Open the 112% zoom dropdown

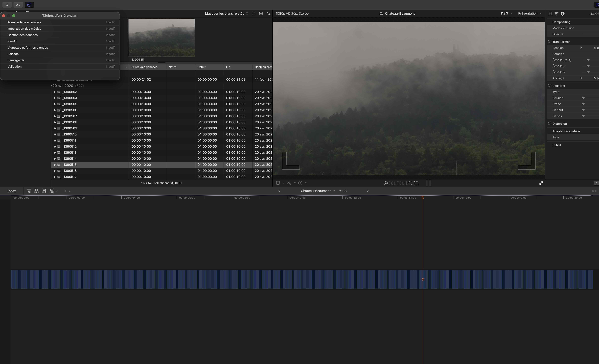pyautogui.click(x=506, y=14)
